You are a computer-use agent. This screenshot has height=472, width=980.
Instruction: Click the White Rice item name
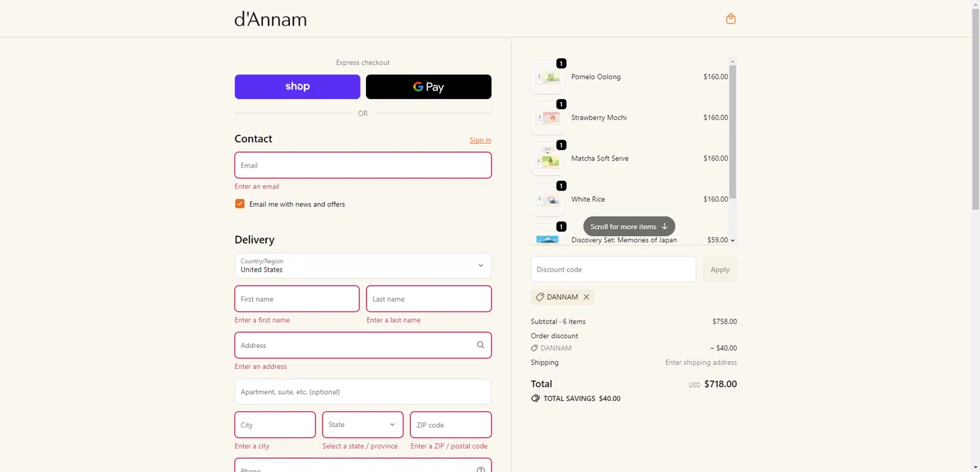click(x=588, y=199)
